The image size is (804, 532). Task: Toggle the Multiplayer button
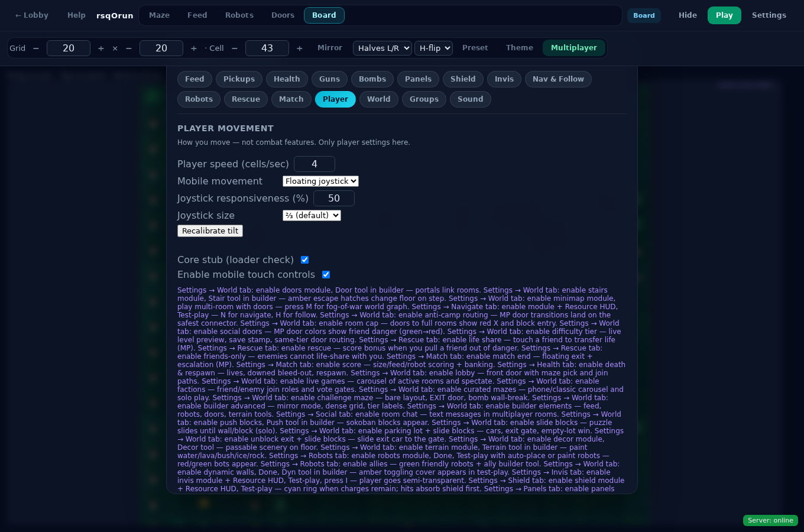point(574,48)
